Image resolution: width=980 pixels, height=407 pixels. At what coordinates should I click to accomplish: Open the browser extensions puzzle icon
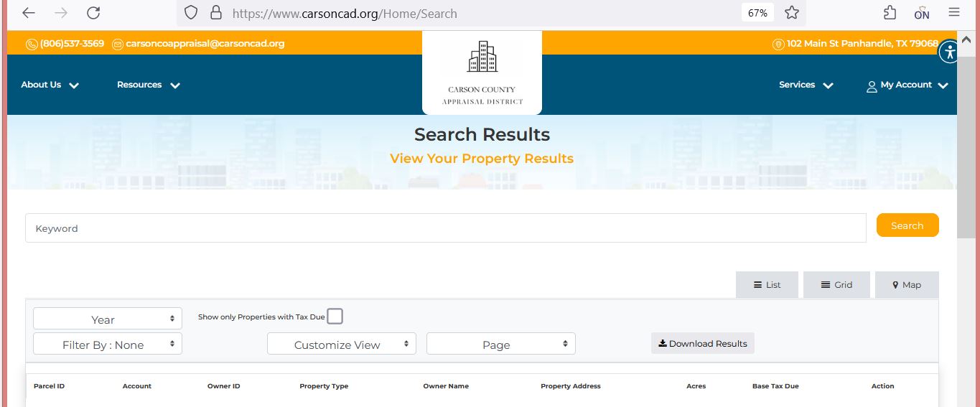click(x=890, y=13)
